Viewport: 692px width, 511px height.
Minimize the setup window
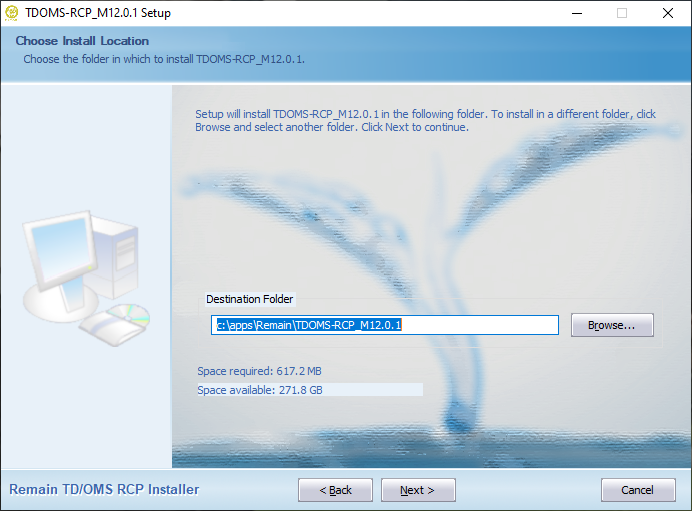pos(577,13)
